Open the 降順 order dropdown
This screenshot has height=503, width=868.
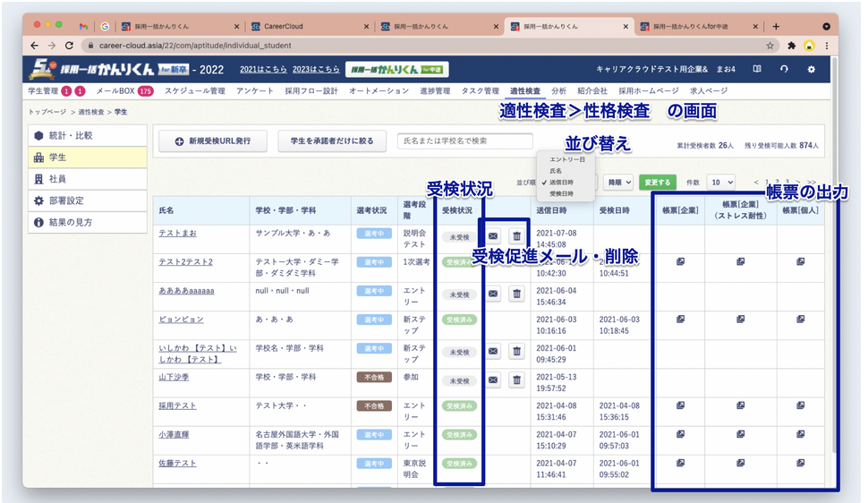[617, 183]
